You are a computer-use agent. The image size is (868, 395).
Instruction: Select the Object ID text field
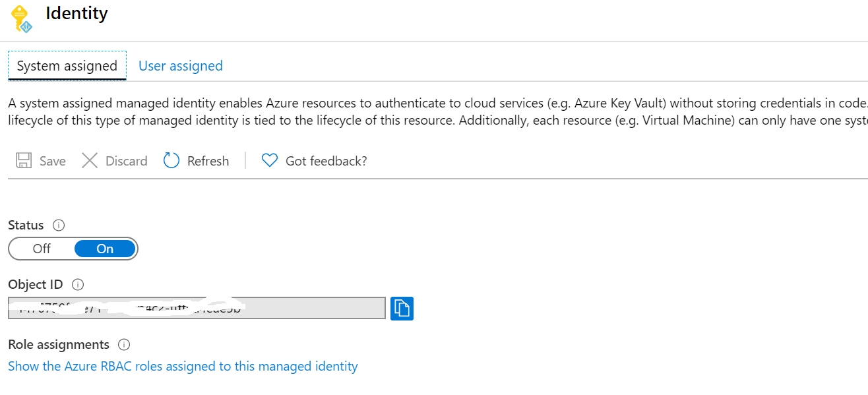coord(196,308)
